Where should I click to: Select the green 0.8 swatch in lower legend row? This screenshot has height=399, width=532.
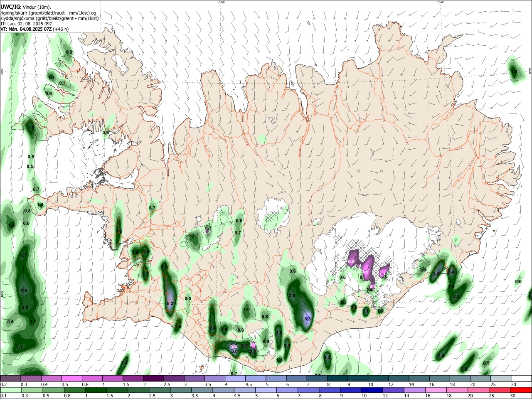click(74, 390)
